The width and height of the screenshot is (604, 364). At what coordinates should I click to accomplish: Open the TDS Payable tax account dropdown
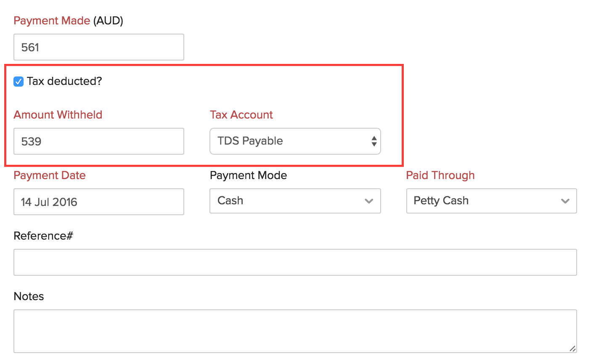(294, 141)
